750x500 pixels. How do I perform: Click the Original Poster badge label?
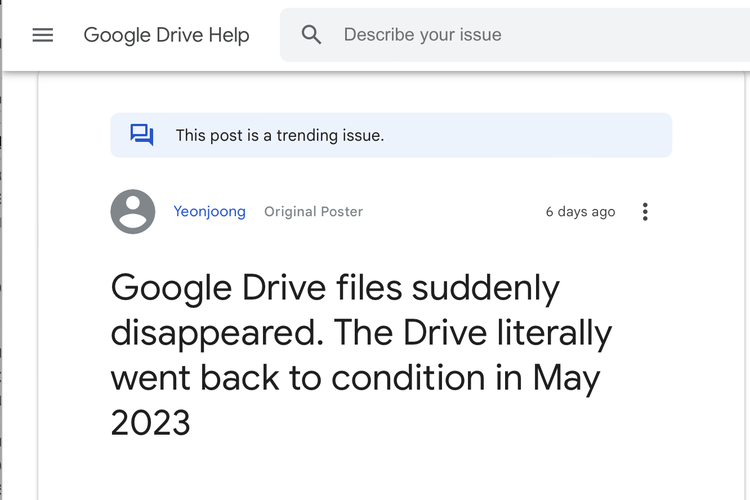[x=314, y=211]
